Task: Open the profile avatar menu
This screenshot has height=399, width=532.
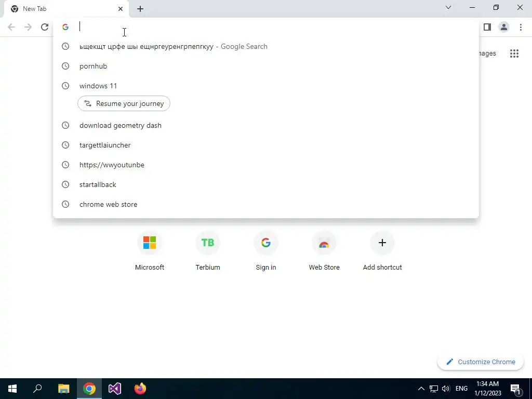Action: point(504,27)
